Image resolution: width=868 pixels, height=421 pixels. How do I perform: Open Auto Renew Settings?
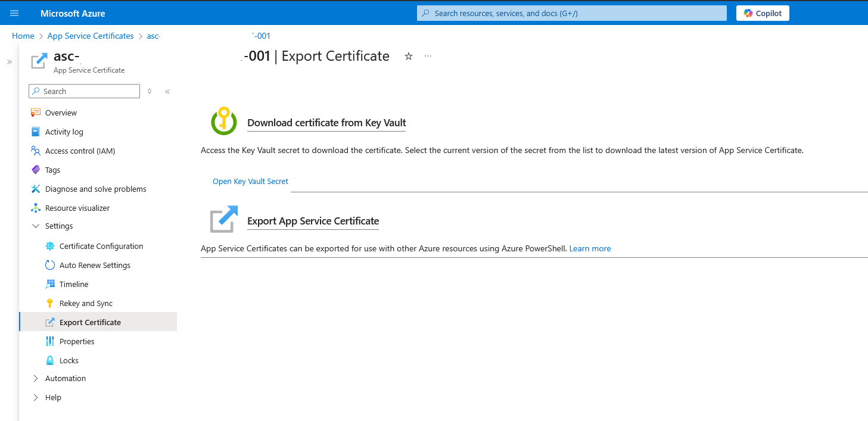95,265
